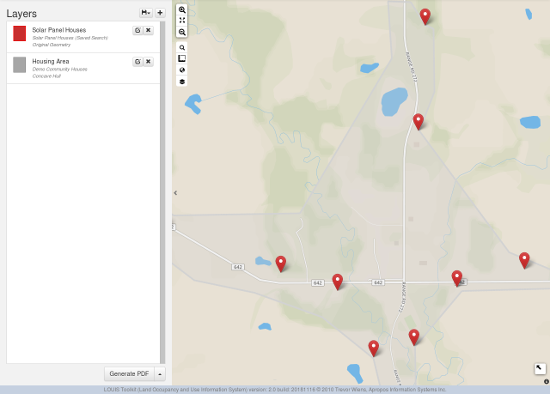Click the 'Original Geometry' subtitle text
The width and height of the screenshot is (550, 394).
click(51, 45)
